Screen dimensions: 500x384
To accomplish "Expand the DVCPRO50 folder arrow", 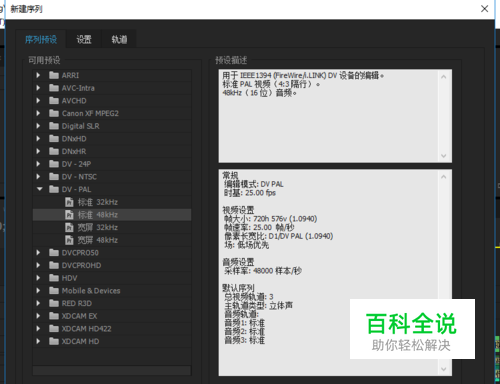I will click(x=38, y=253).
